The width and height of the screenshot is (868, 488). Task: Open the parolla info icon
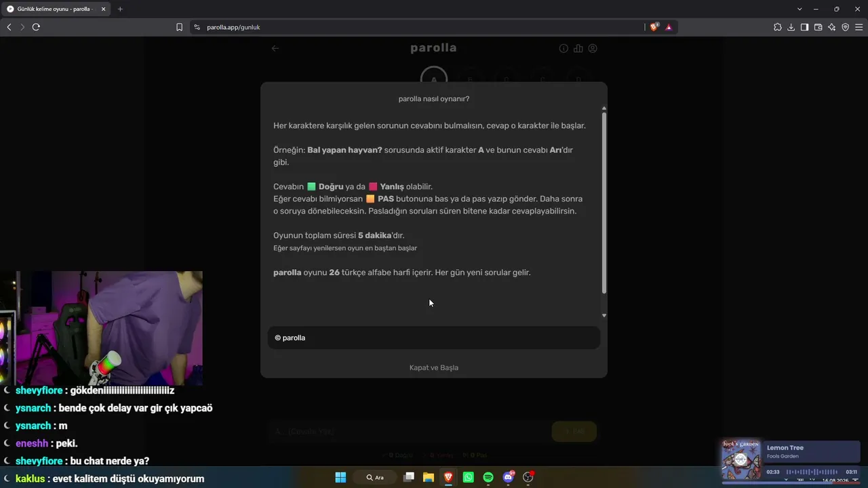pos(564,49)
